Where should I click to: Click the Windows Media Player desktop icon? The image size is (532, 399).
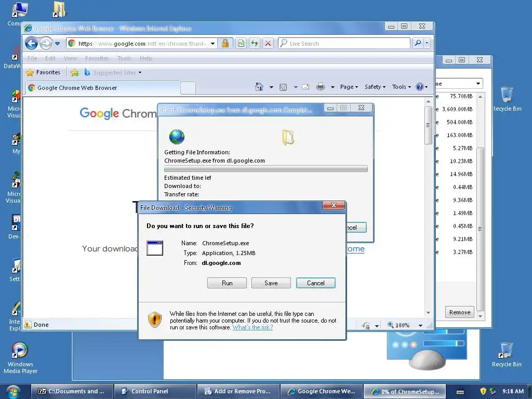20,358
